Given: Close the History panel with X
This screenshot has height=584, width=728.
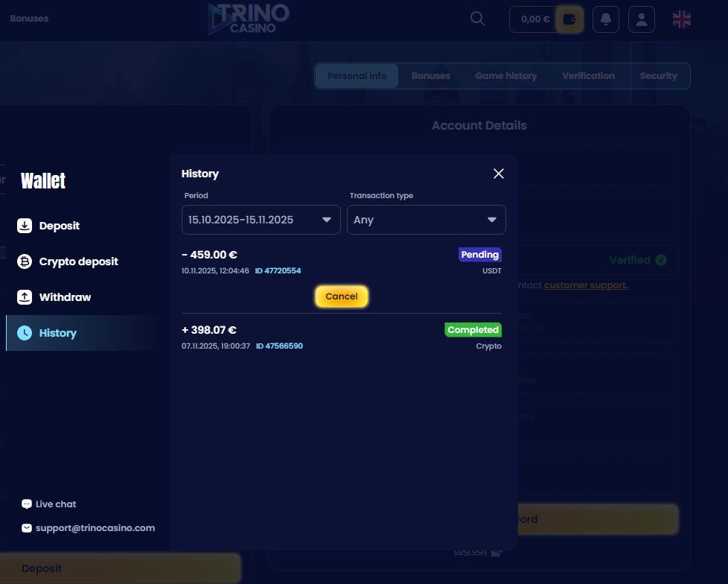Looking at the screenshot, I should pos(499,174).
